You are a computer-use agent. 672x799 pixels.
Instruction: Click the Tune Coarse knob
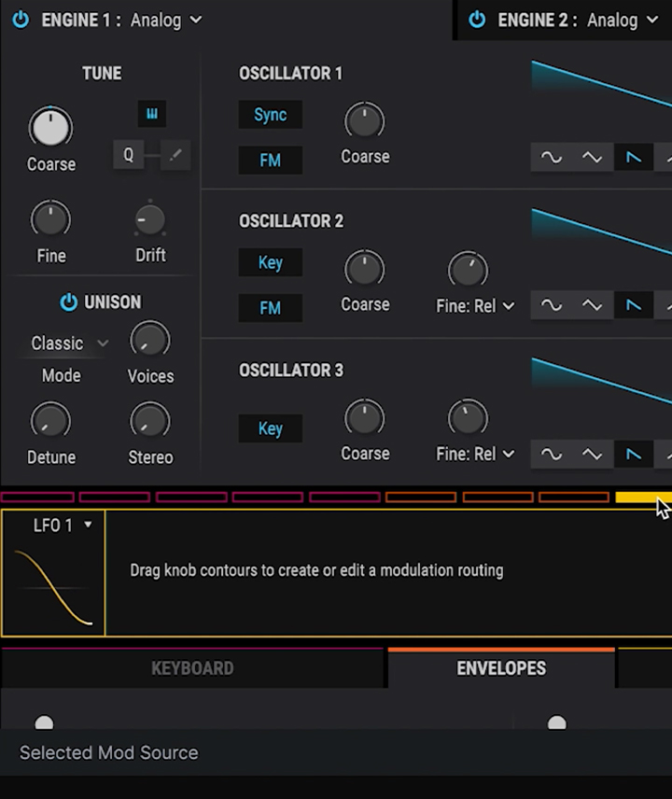coord(50,127)
